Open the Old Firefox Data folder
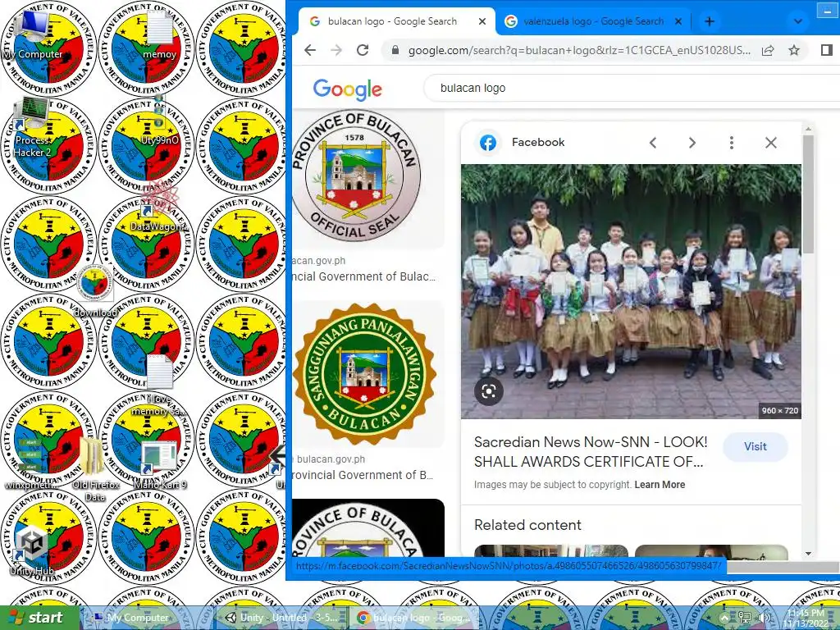Image resolution: width=840 pixels, height=630 pixels. coord(94,469)
